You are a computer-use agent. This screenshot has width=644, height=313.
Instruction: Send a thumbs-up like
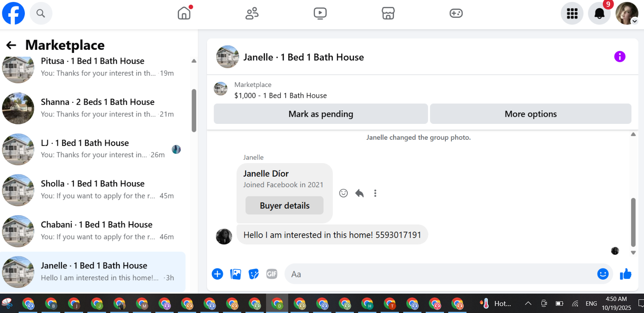coord(625,274)
